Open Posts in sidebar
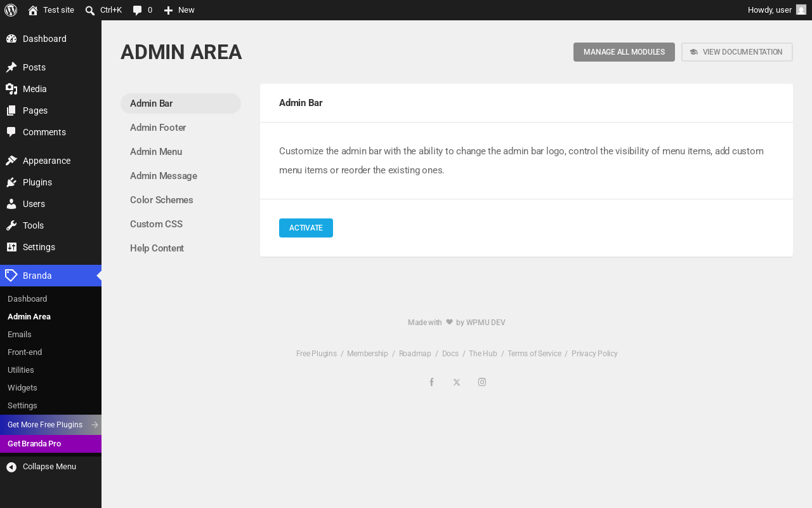Screen dimensions: 812x508 51,67
